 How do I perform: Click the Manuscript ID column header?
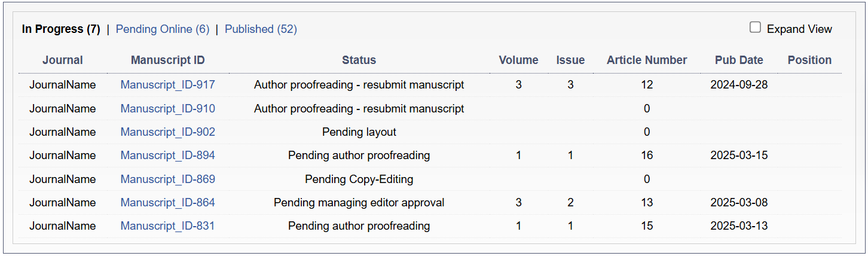point(167,60)
